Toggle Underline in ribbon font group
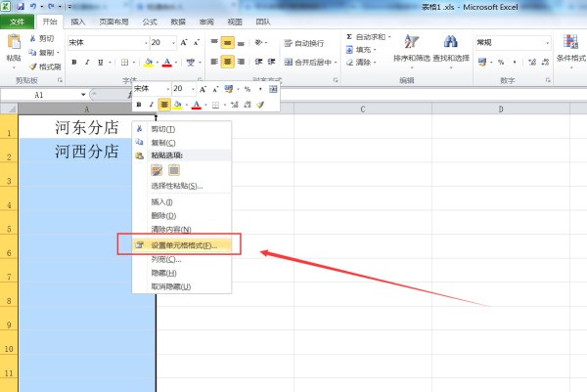This screenshot has height=392, width=587. 101,63
